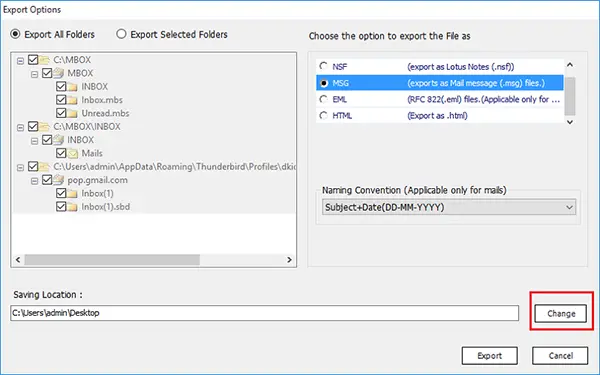Screen dimensions: 600x375
Task: Toggle the MBOX subfolder checkbox
Action: click(47, 73)
